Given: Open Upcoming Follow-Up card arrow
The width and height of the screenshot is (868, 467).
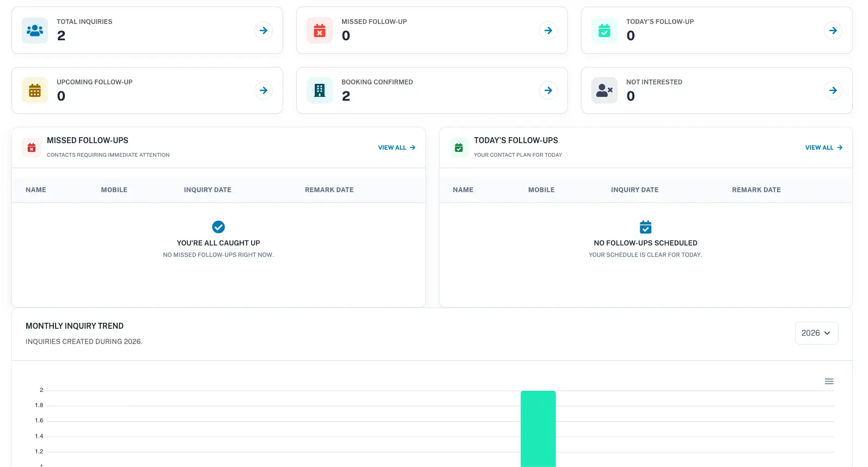Looking at the screenshot, I should click(264, 90).
